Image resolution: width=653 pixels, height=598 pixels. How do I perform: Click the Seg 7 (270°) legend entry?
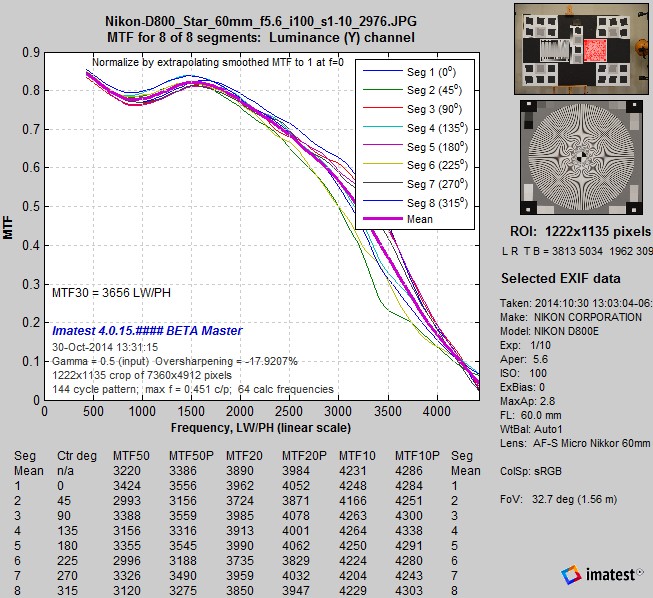coord(415,184)
